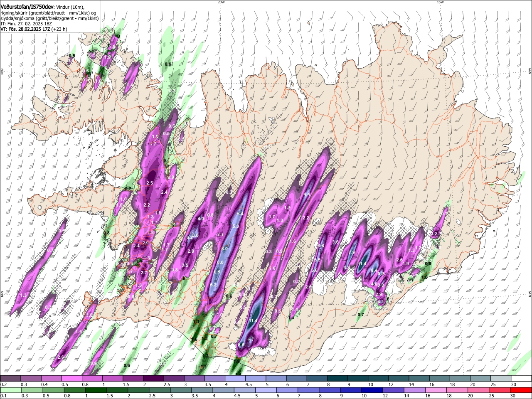Click the '7.9' precipitation value on the map
Screen dimensions: 532x399
(x=352, y=253)
